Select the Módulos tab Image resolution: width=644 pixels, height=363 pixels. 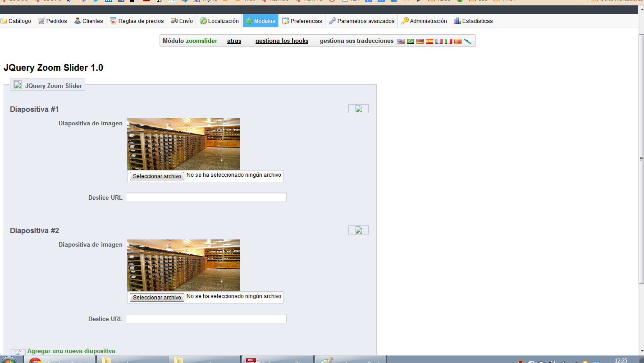point(260,21)
